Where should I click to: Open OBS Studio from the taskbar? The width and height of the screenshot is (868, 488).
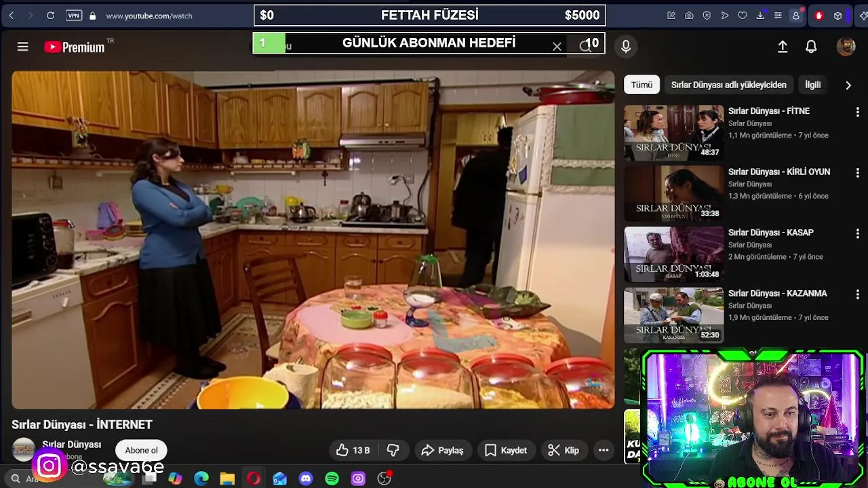click(x=384, y=479)
